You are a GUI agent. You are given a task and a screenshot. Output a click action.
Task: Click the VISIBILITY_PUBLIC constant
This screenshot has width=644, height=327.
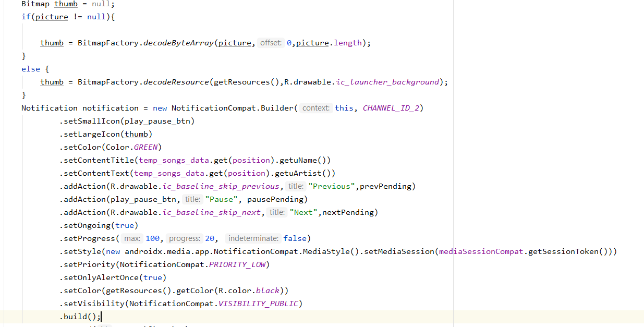(x=258, y=304)
